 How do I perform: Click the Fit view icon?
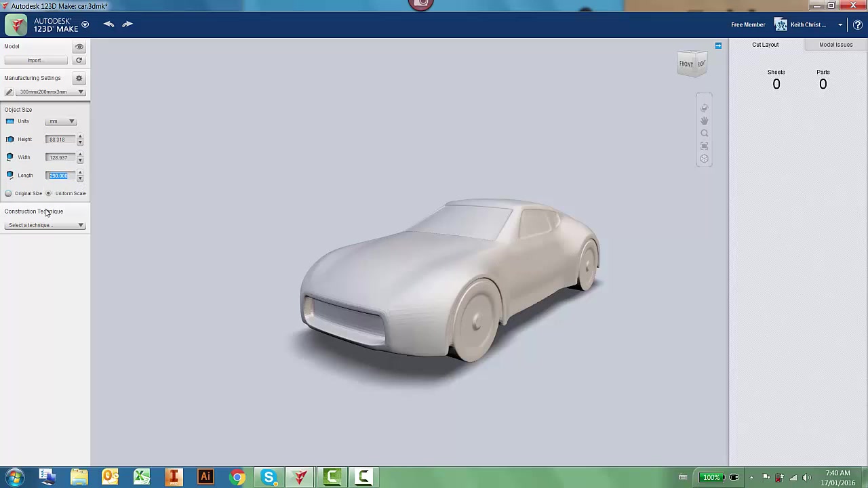[x=704, y=146]
